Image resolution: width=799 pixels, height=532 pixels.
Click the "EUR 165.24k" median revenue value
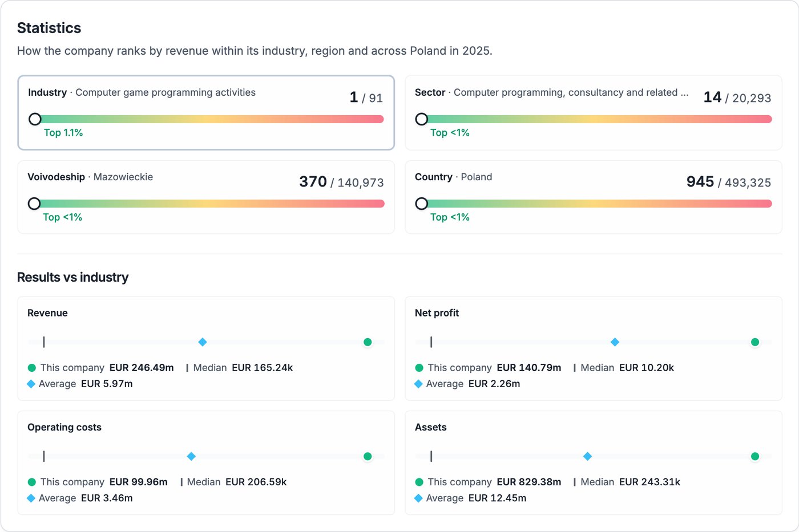[x=263, y=368]
